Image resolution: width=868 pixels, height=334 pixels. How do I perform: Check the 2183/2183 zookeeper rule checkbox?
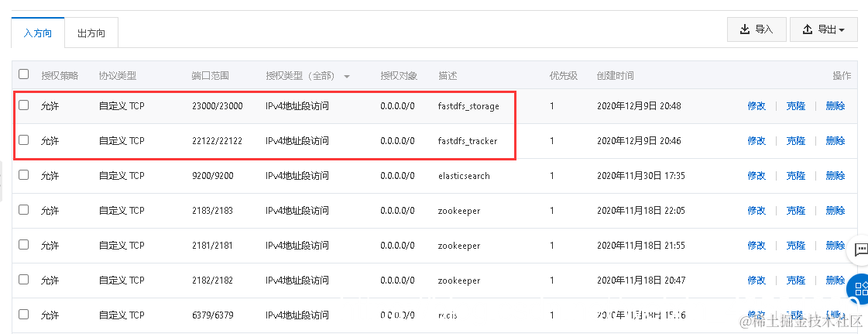point(24,210)
